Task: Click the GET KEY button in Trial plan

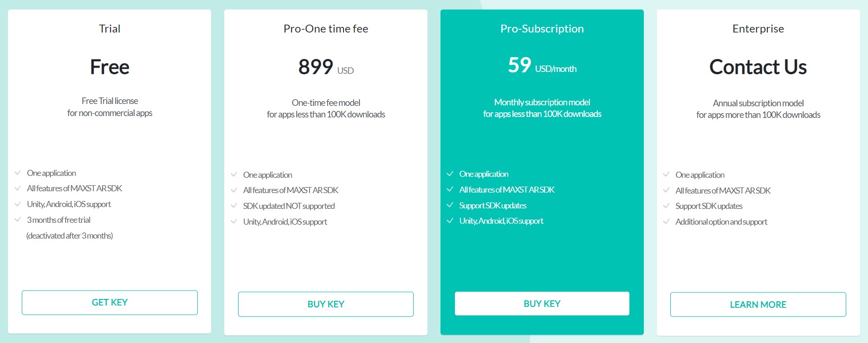Action: pyautogui.click(x=110, y=303)
